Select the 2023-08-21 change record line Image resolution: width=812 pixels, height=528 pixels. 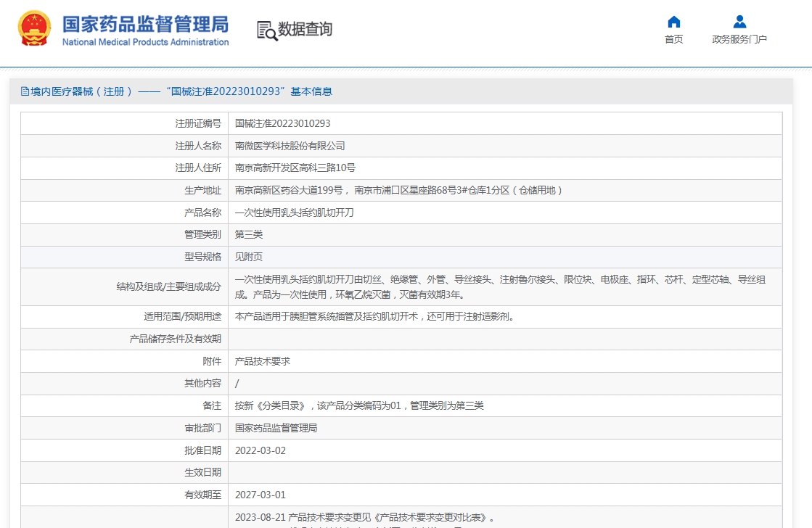pos(366,517)
